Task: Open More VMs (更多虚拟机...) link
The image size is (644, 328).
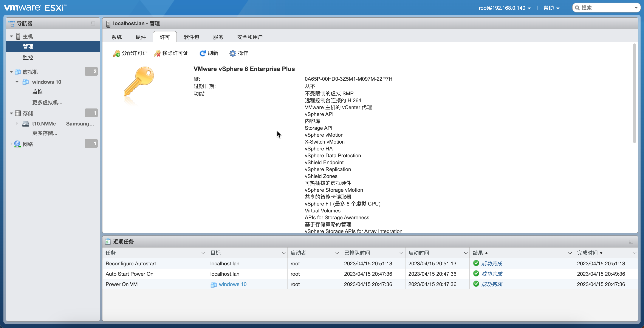Action: (x=47, y=102)
